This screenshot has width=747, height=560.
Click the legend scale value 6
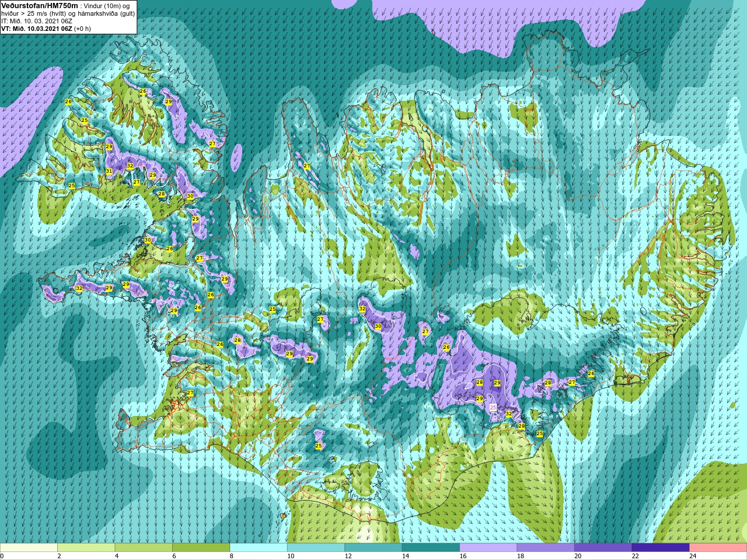tap(174, 556)
